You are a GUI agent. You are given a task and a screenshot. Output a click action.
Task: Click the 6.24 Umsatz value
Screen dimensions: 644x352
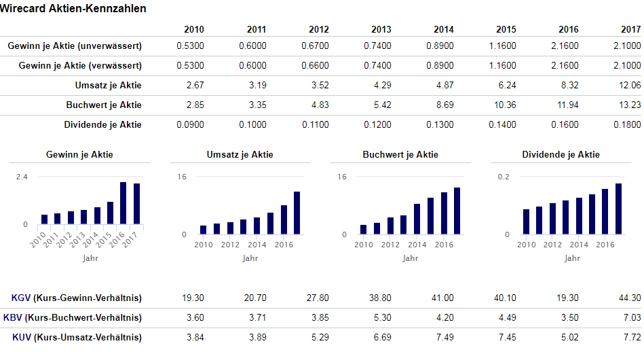507,85
